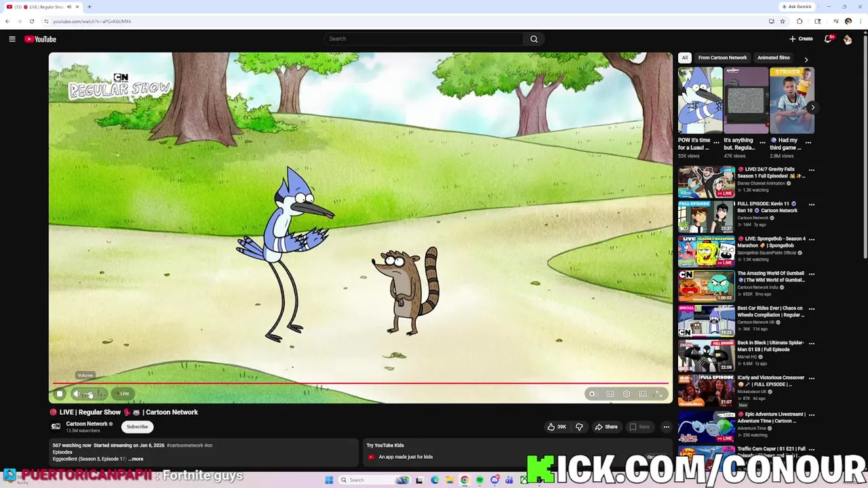This screenshot has width=868, height=488.
Task: Go back in the browser
Action: pyautogui.click(x=7, y=21)
